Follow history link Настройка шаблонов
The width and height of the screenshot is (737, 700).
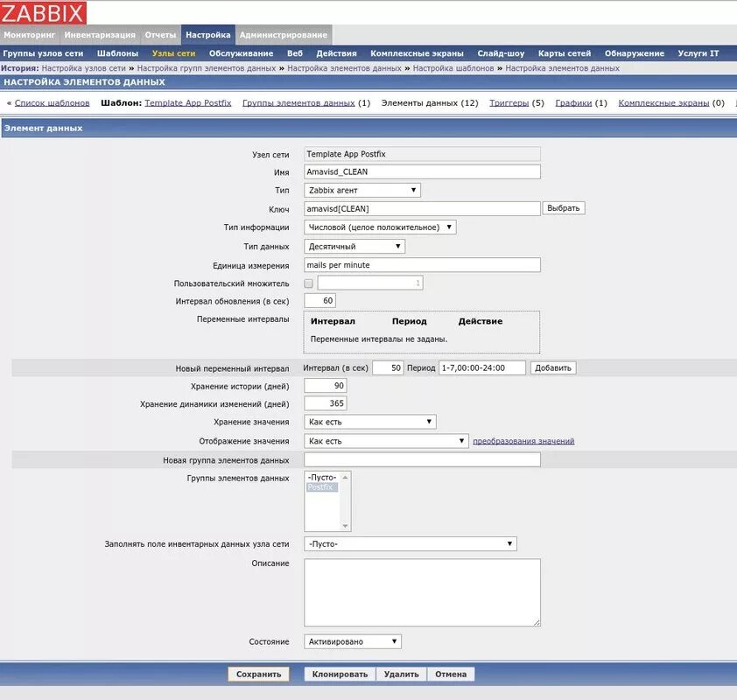tap(453, 68)
